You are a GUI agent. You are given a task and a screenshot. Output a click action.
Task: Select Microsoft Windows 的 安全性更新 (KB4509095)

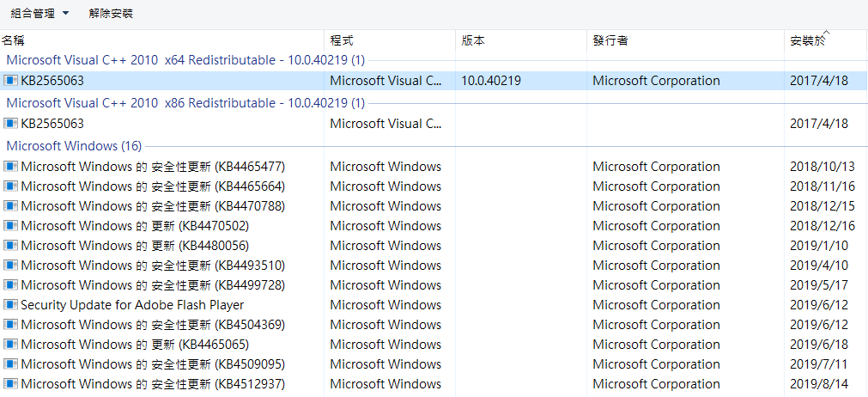coord(154,364)
